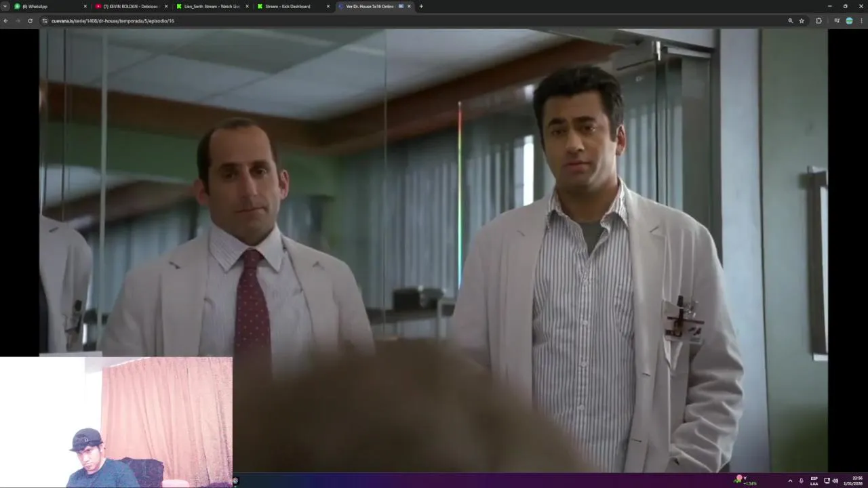
Task: Open the Stream - Kick Dashboard tab
Action: click(292, 6)
